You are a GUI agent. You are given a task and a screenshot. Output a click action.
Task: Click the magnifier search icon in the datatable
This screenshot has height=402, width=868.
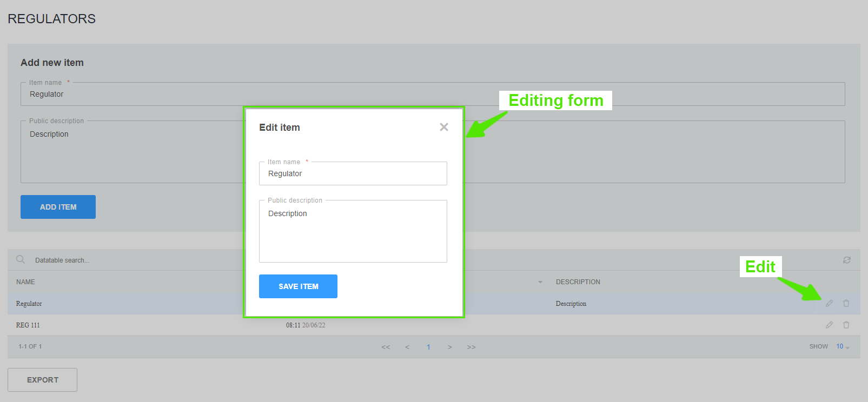coord(21,259)
